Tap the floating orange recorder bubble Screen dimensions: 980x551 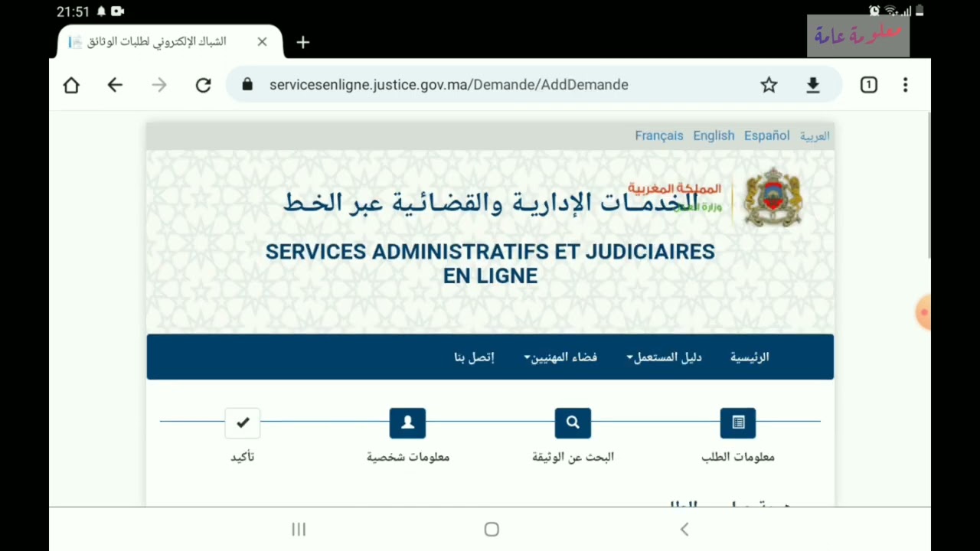[924, 312]
